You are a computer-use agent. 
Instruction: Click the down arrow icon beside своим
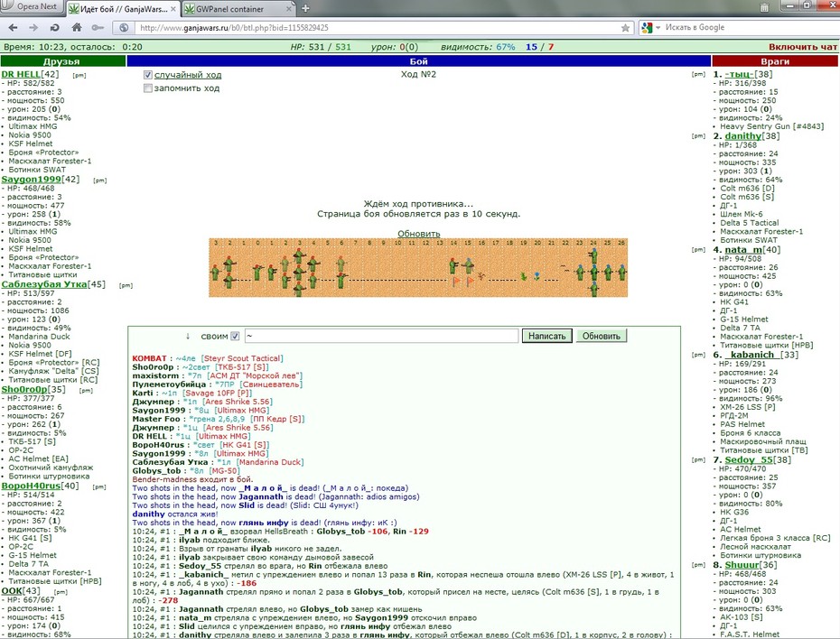188,336
